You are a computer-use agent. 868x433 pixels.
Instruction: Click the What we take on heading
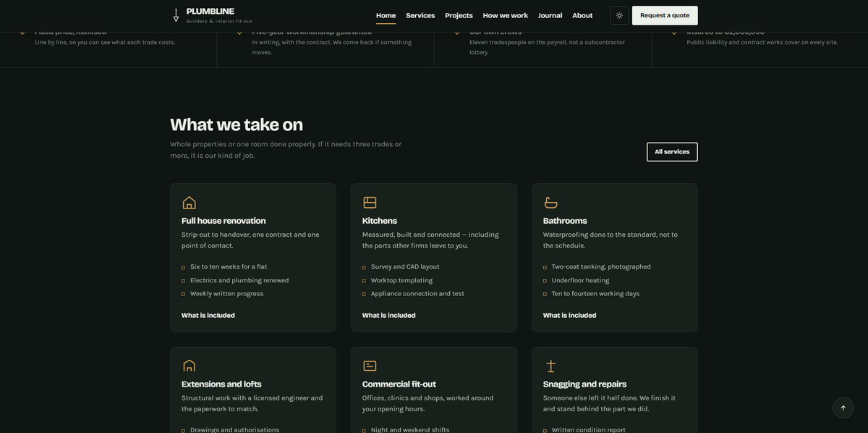(x=237, y=125)
